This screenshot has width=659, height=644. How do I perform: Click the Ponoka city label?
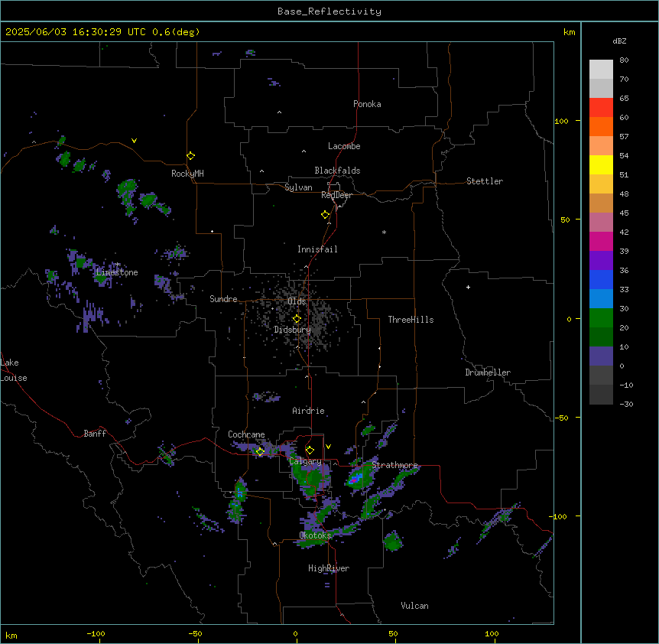click(x=367, y=104)
